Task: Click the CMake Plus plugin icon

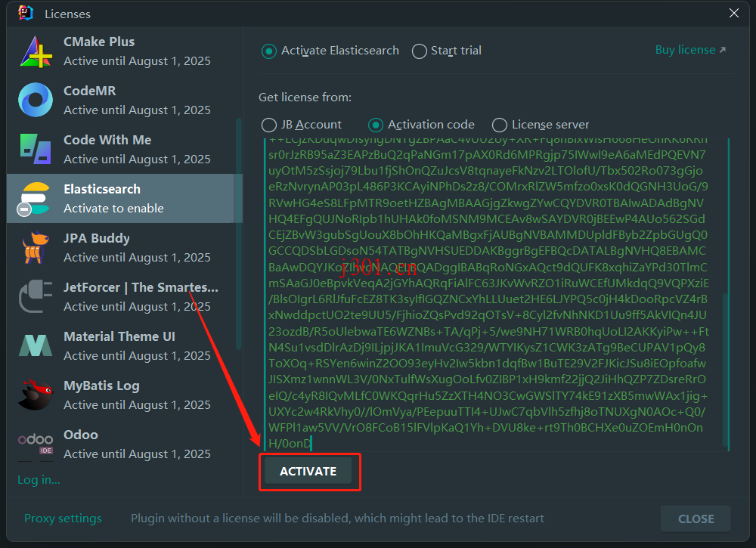Action: pyautogui.click(x=36, y=51)
